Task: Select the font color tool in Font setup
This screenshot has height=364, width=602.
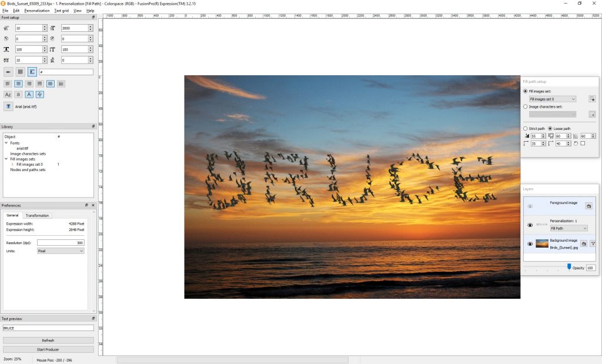Action: point(29,93)
